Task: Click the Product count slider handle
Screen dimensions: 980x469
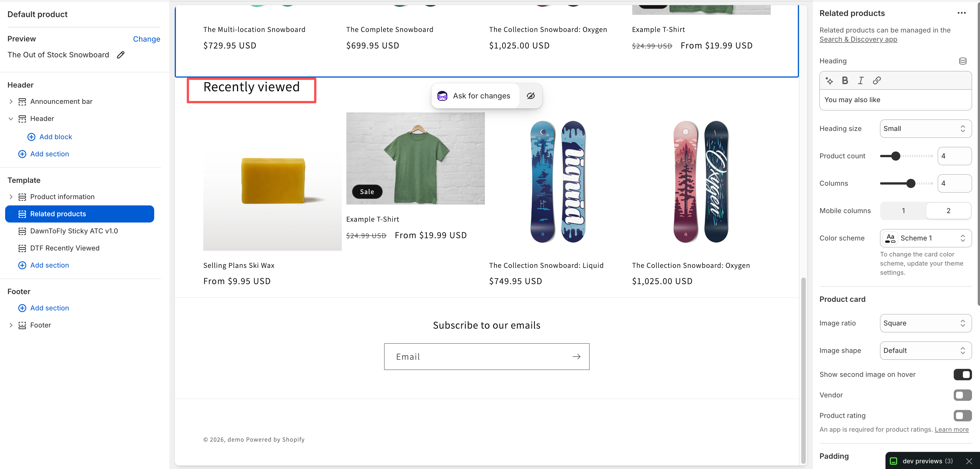Action: point(896,156)
